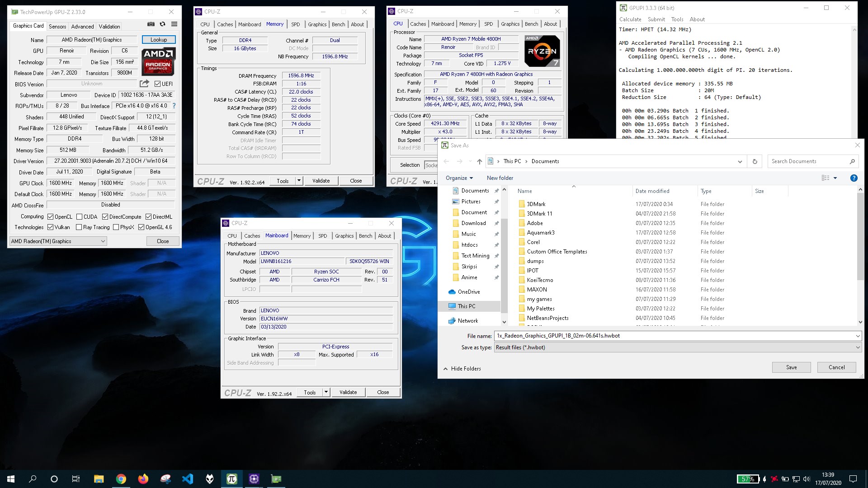This screenshot has height=488, width=868.
Task: Open Task View on the taskbar
Action: 76,479
